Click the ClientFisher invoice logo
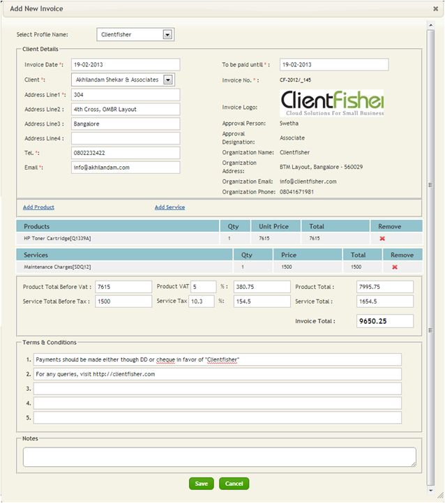This screenshot has height=504, width=445. pos(332,103)
